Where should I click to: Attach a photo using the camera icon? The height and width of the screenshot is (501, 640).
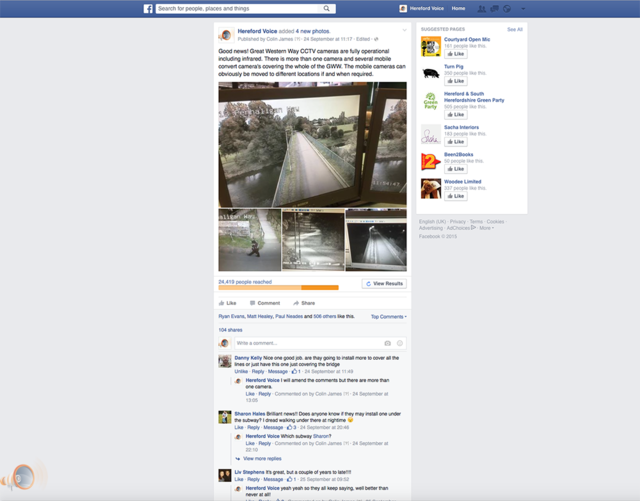point(387,343)
